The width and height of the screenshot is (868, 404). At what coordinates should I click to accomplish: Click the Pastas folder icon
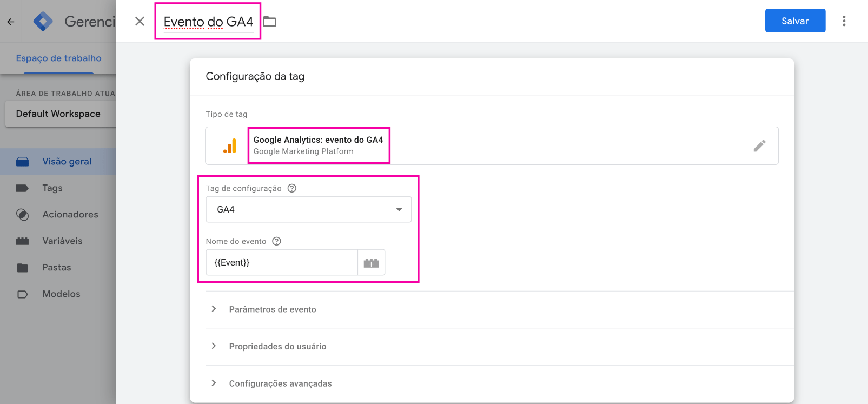(x=22, y=267)
